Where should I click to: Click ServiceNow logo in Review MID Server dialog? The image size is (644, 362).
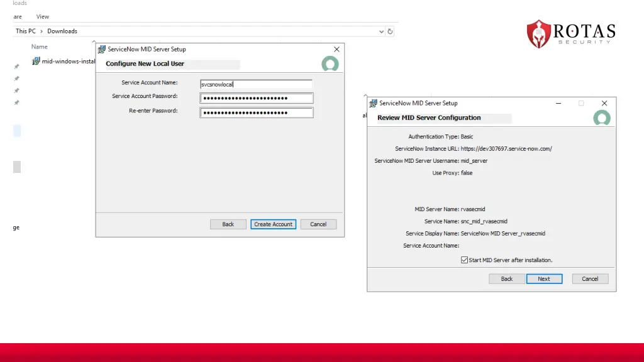coord(602,118)
